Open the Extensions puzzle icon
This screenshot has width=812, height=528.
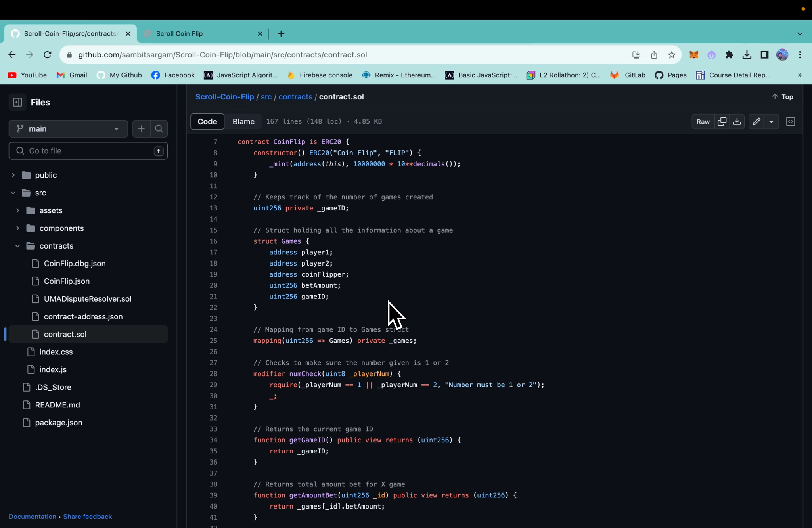click(729, 55)
